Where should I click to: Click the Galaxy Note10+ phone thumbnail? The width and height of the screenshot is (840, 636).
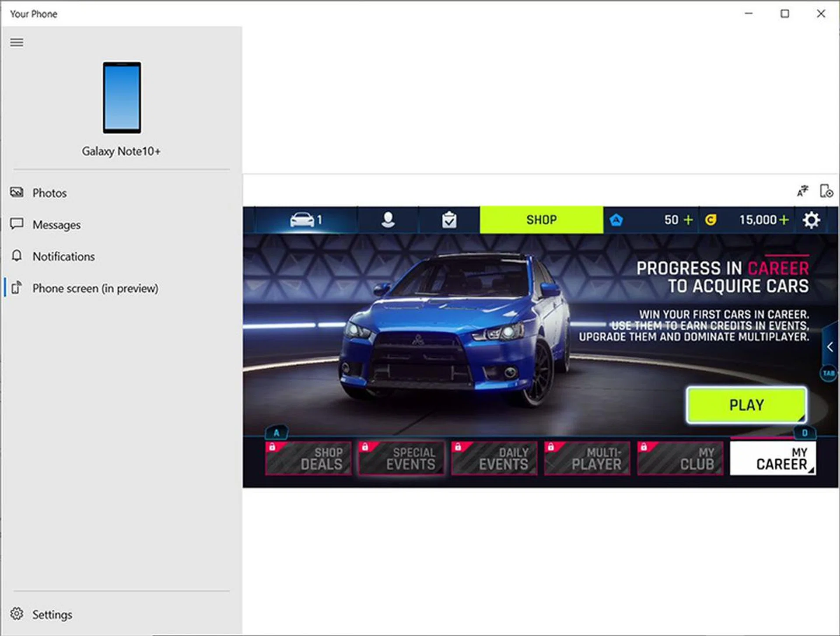121,98
